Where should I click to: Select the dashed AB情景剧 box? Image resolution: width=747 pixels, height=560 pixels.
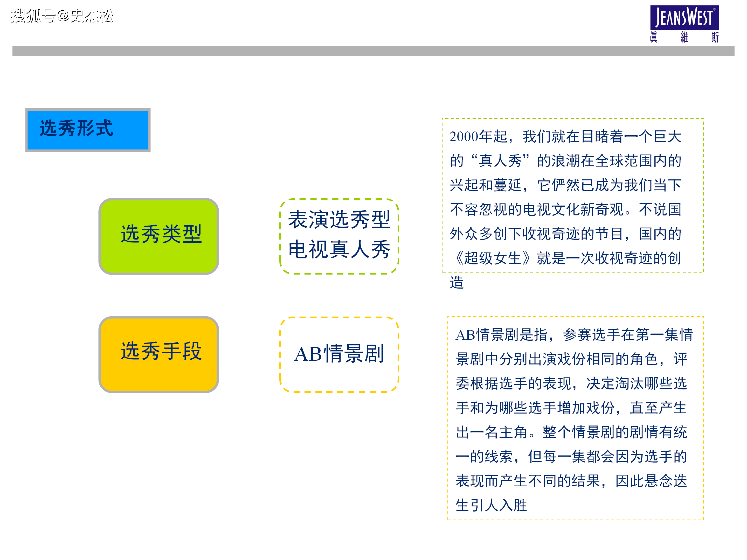(x=339, y=354)
